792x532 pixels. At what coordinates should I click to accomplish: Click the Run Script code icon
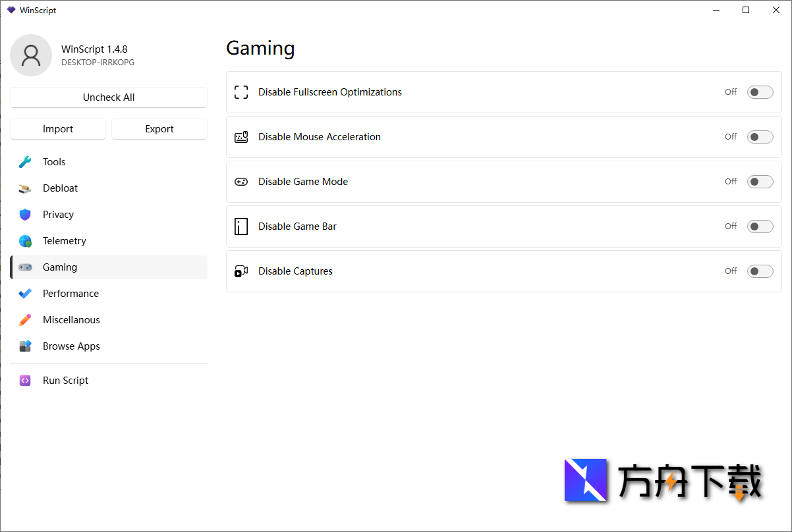coord(25,381)
